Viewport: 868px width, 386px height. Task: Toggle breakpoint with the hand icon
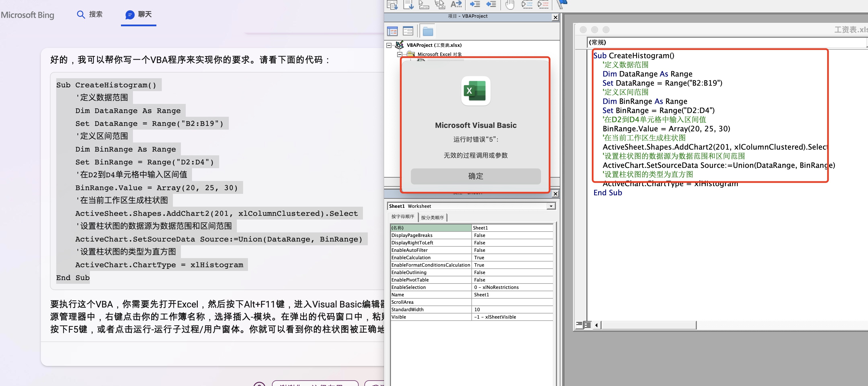510,4
